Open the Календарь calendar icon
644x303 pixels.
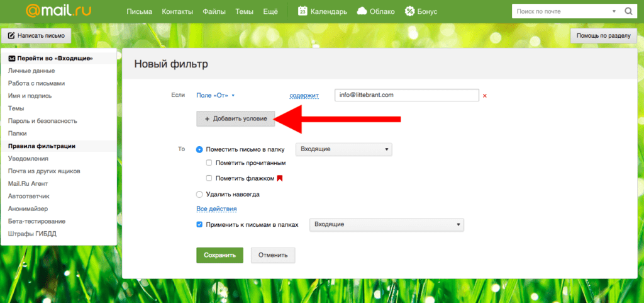(x=303, y=11)
